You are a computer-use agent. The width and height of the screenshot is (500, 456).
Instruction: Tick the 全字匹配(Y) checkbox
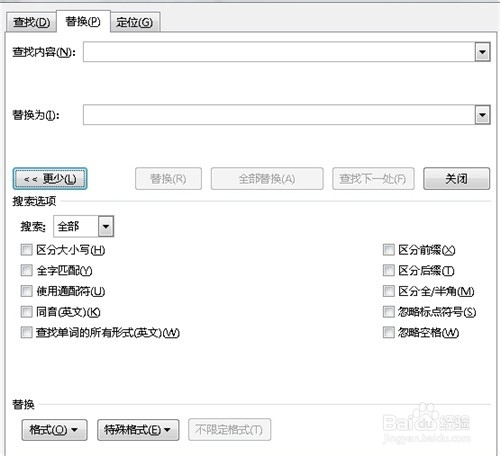coord(26,270)
